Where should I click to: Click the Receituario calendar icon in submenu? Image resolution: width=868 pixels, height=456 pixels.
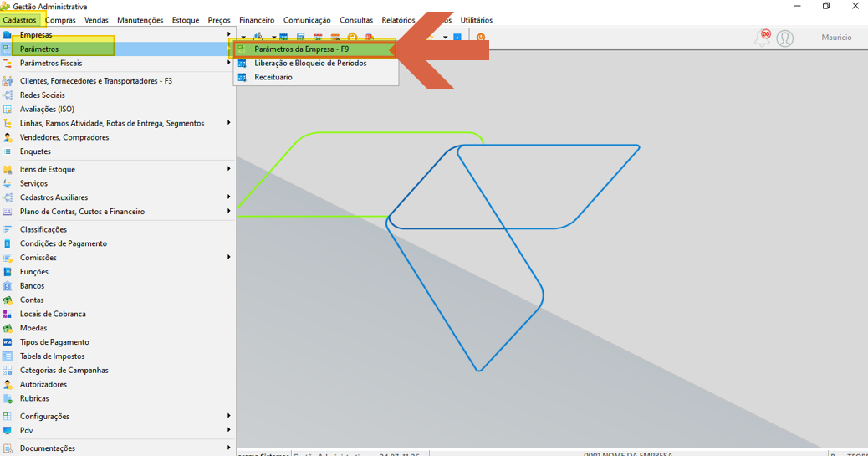242,78
